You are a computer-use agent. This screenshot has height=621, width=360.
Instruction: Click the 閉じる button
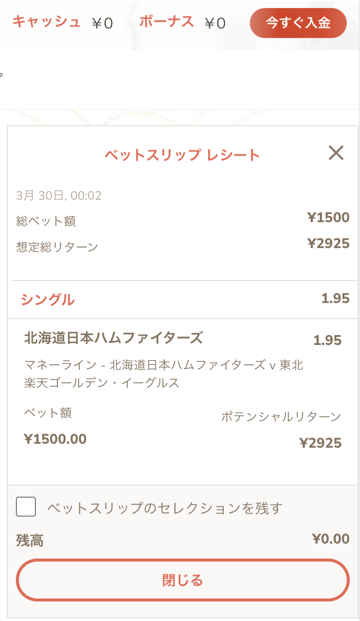(183, 580)
